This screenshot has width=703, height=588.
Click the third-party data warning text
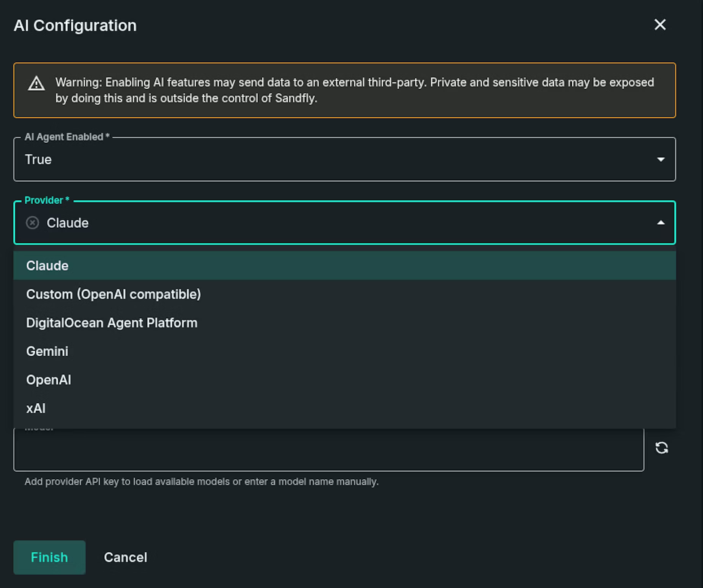pyautogui.click(x=355, y=90)
